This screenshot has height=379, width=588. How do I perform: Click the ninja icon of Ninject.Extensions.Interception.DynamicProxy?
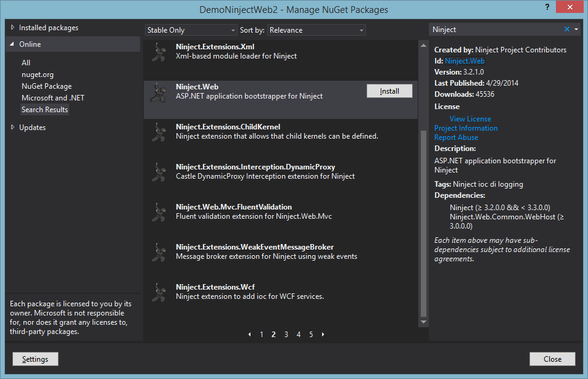[159, 173]
